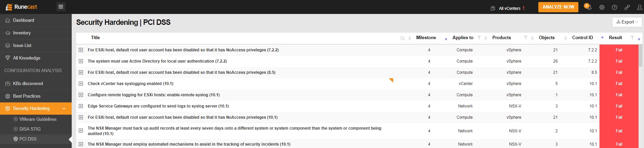
Task: Open the All vCenters selector
Action: 509,9
